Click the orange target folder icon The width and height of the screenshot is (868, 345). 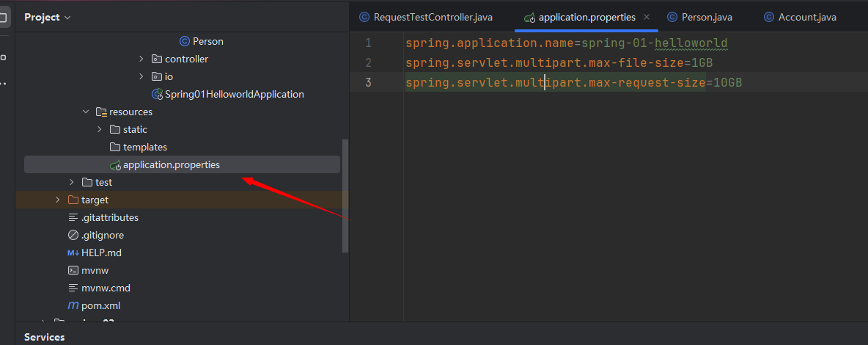73,200
